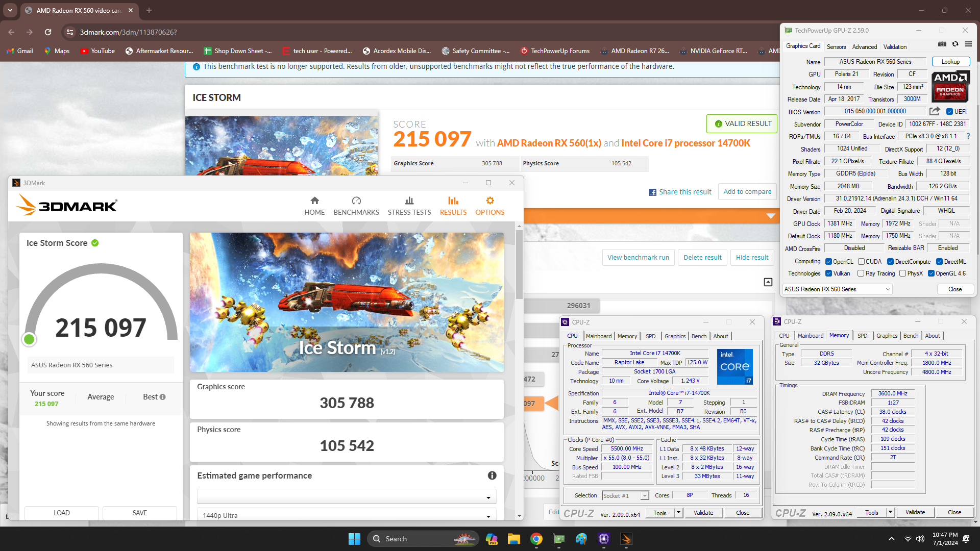Click the GPU-Z Lookup button
The width and height of the screenshot is (980, 551).
point(950,62)
